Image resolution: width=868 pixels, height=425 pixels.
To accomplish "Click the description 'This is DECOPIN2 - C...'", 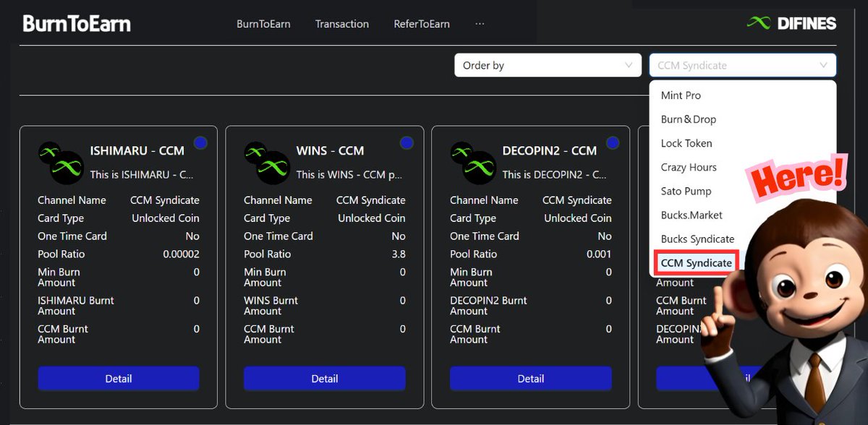I will [555, 174].
